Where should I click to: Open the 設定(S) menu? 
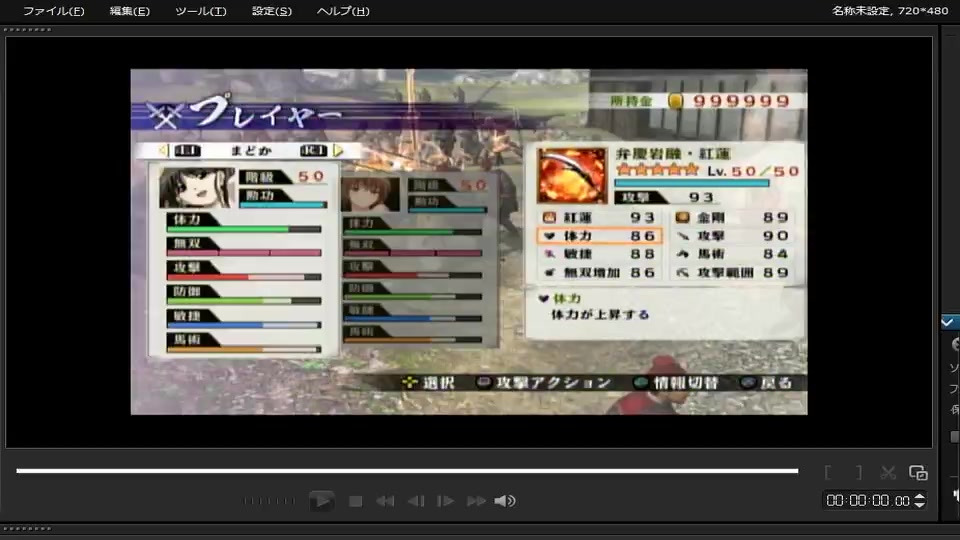pyautogui.click(x=272, y=11)
